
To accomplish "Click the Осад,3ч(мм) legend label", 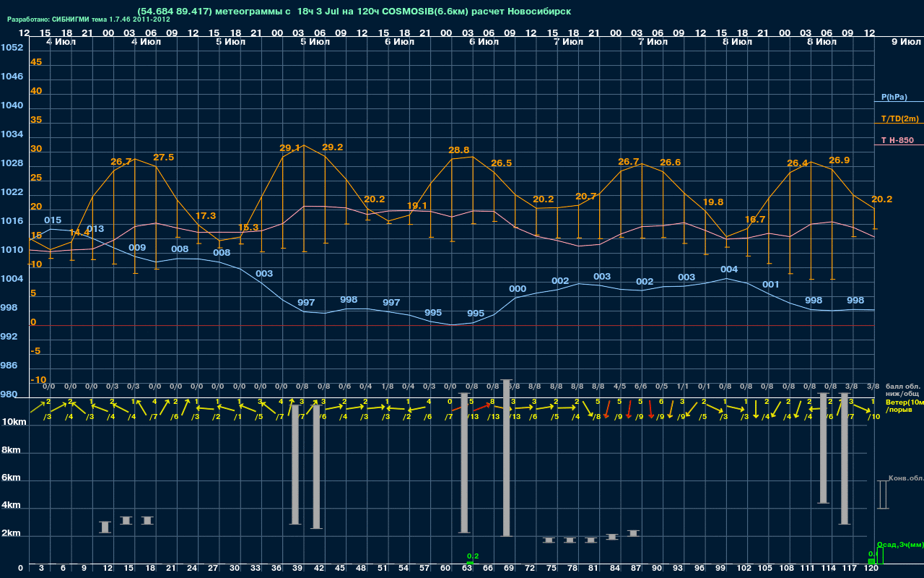I will [x=900, y=544].
